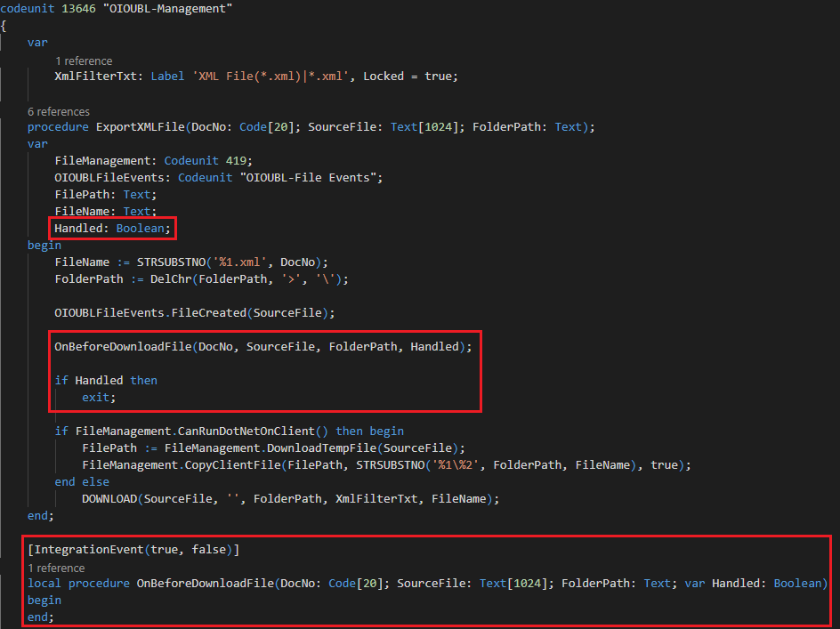The height and width of the screenshot is (629, 840).
Task: Click the OIOUBLFileEvents.FileCreated call
Action: coord(151,312)
